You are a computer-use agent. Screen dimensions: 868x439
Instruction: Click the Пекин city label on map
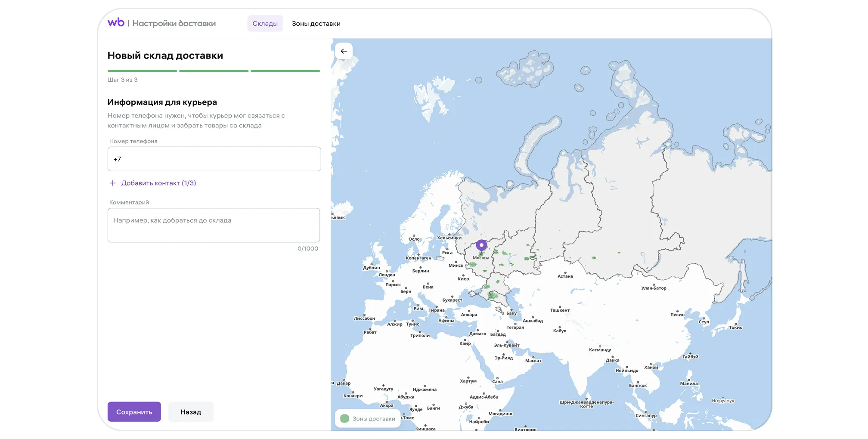coord(677,315)
